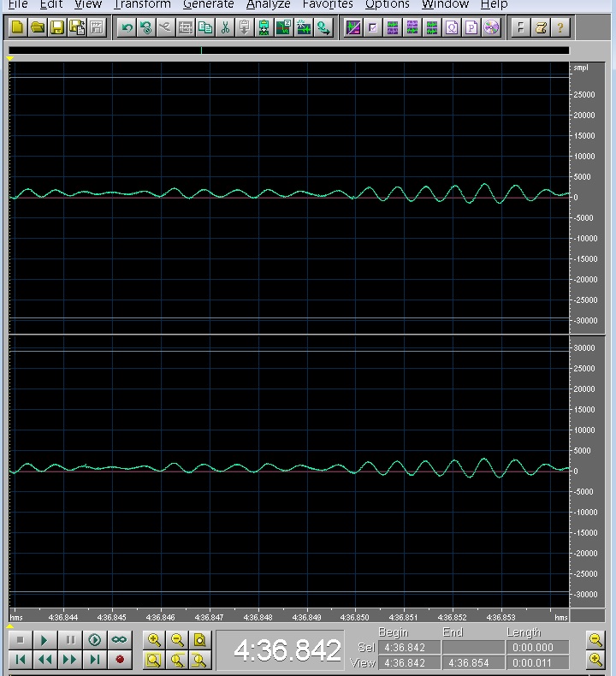This screenshot has width=616, height=676.
Task: Pause playback with the Pause button
Action: pos(70,640)
